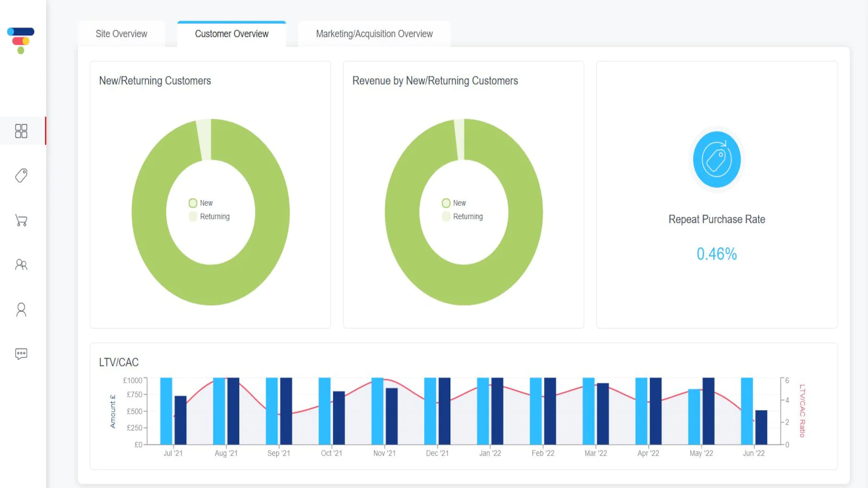This screenshot has height=488, width=868.
Task: Click the dark blue Jun '22 bar
Action: (761, 427)
